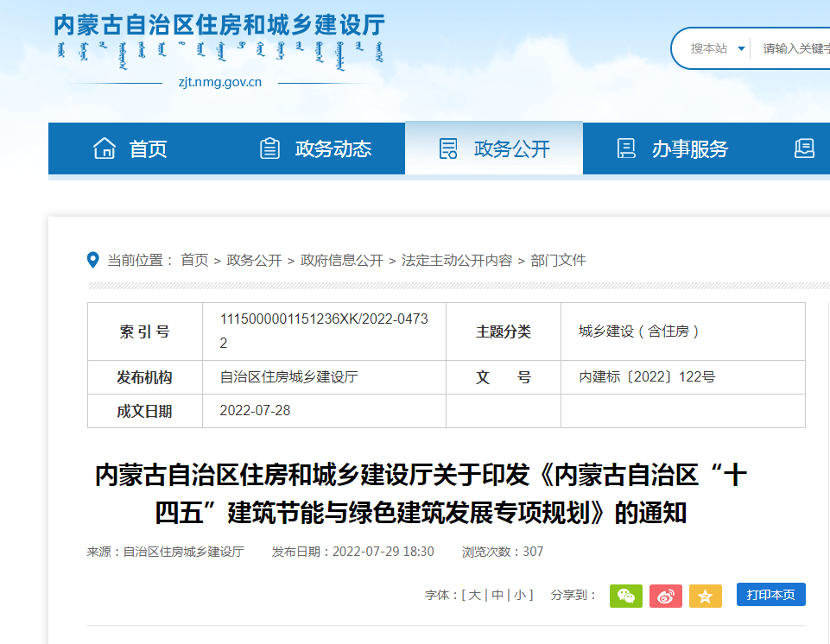Share article via WeChat icon
The height and width of the screenshot is (644, 830).
pos(625,596)
